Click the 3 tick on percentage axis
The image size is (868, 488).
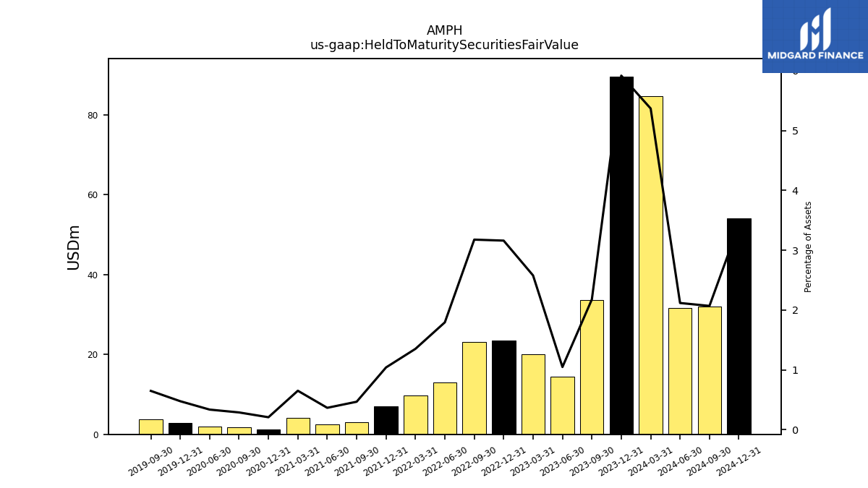pos(795,251)
